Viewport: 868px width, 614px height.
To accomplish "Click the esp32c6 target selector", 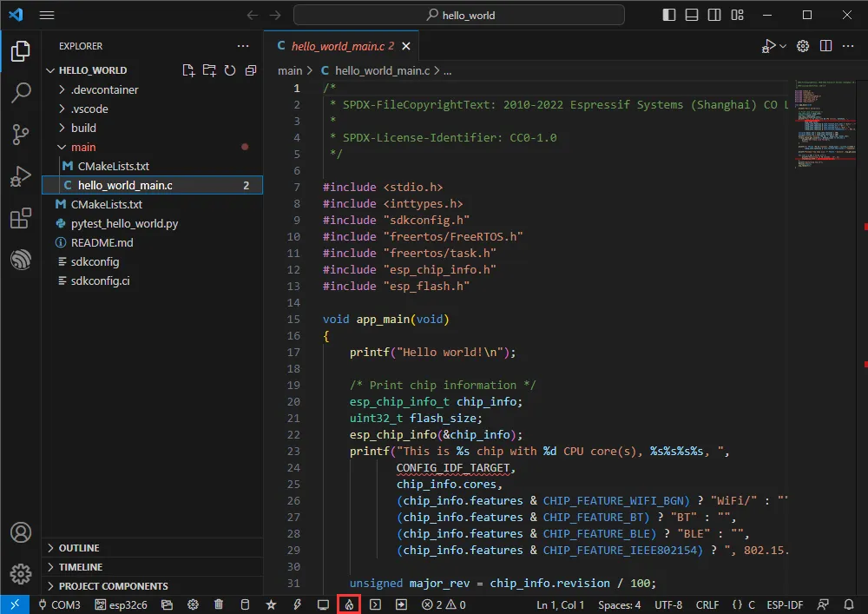I will click(122, 604).
